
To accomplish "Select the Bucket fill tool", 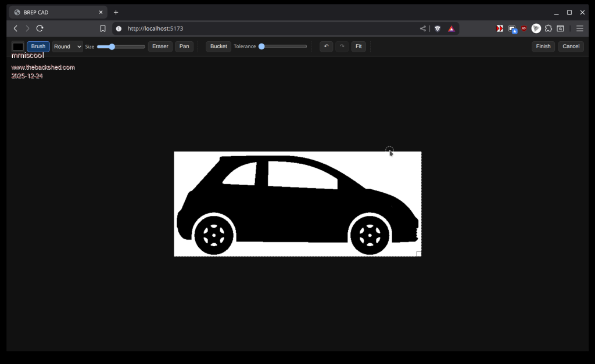I will point(218,46).
